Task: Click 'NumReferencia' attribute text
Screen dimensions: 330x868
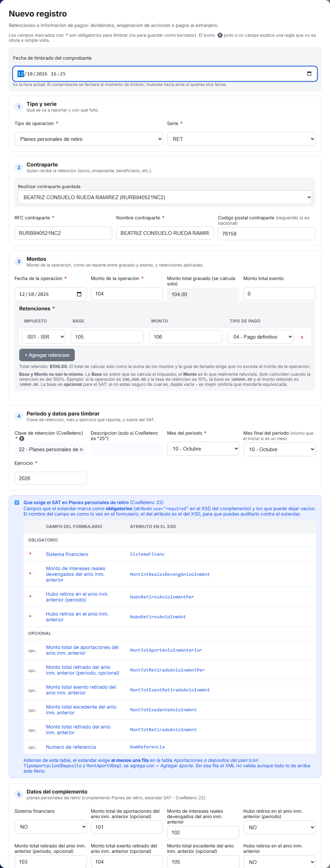Action: [147, 747]
